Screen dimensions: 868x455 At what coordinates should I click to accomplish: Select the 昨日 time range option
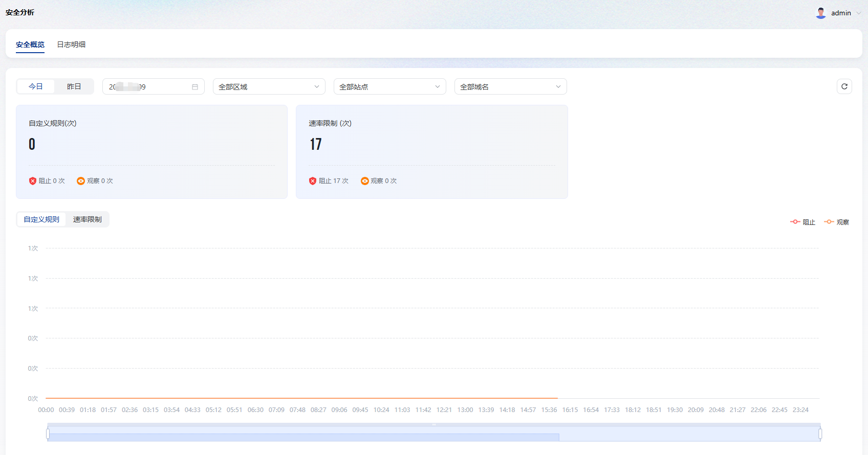(74, 86)
